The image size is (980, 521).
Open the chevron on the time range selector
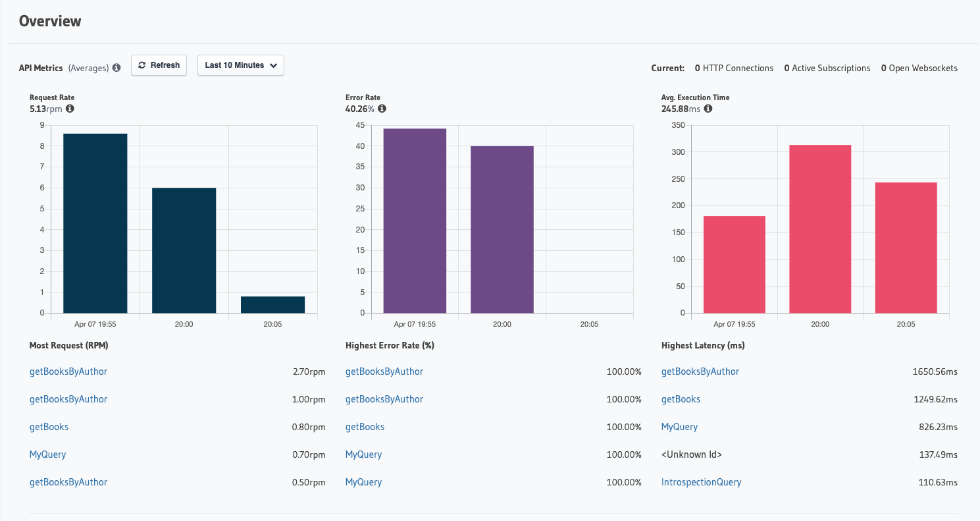click(274, 65)
